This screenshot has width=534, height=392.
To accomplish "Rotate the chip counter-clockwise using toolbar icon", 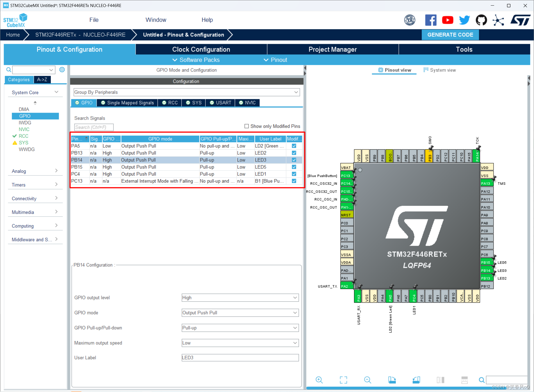I will coord(416,380).
